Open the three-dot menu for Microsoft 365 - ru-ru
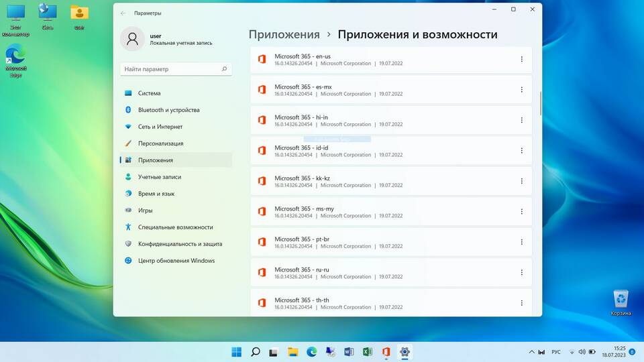This screenshot has height=362, width=644. click(522, 273)
